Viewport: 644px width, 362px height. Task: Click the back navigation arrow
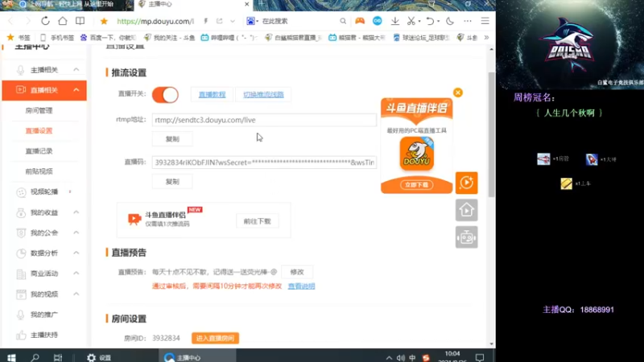click(x=10, y=21)
